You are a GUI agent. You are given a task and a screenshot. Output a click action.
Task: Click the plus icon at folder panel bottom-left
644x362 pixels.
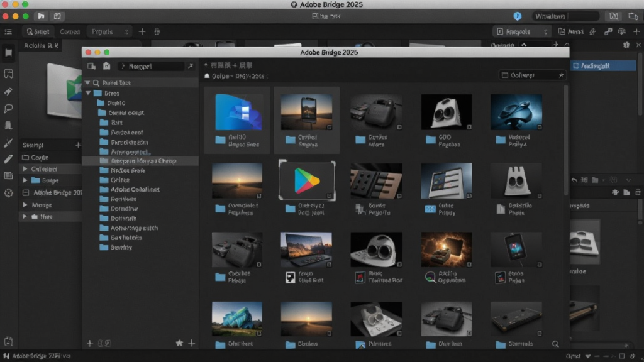pos(89,343)
